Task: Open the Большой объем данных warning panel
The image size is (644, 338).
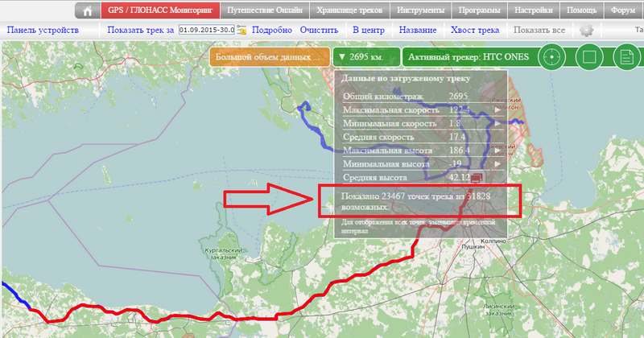Action: 270,58
